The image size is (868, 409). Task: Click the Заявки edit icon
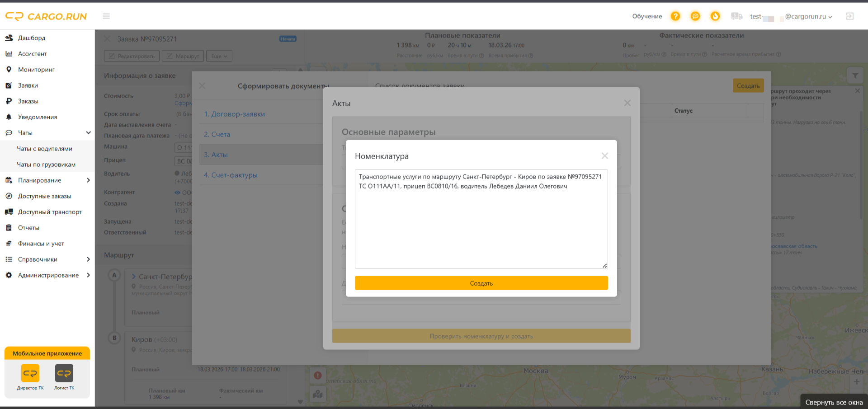tap(9, 85)
